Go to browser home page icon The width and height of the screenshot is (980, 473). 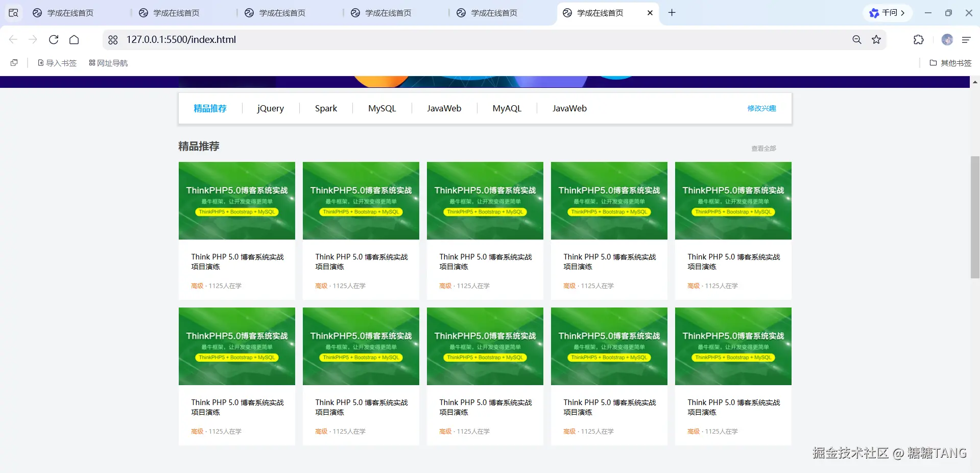[74, 40]
